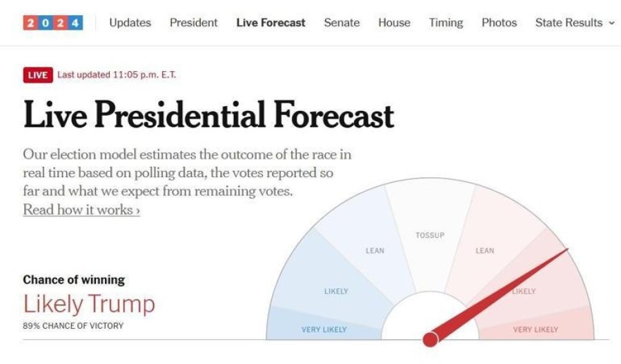Click the State Results chevron arrow
This screenshot has height=364, width=621.
point(611,23)
